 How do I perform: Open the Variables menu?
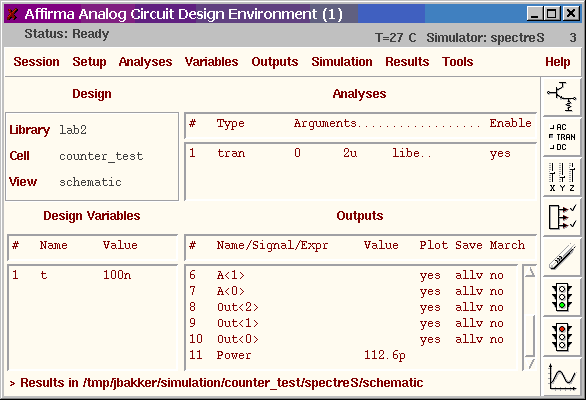212,62
